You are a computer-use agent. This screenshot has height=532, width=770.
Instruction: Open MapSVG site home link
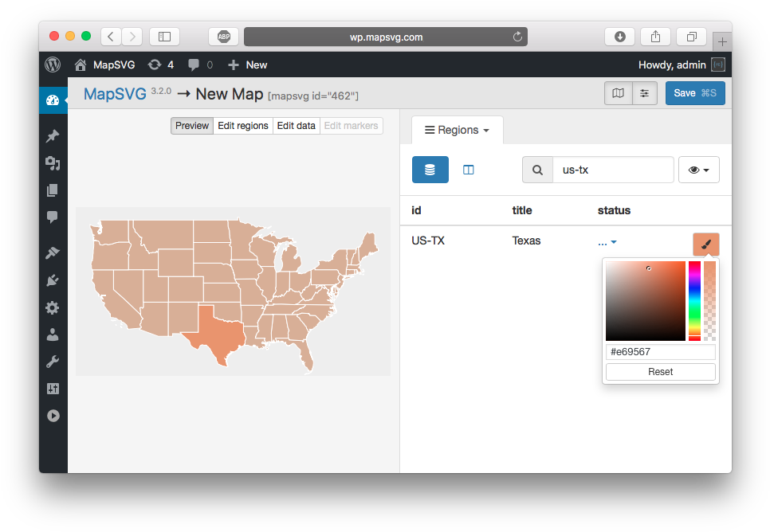(x=104, y=65)
